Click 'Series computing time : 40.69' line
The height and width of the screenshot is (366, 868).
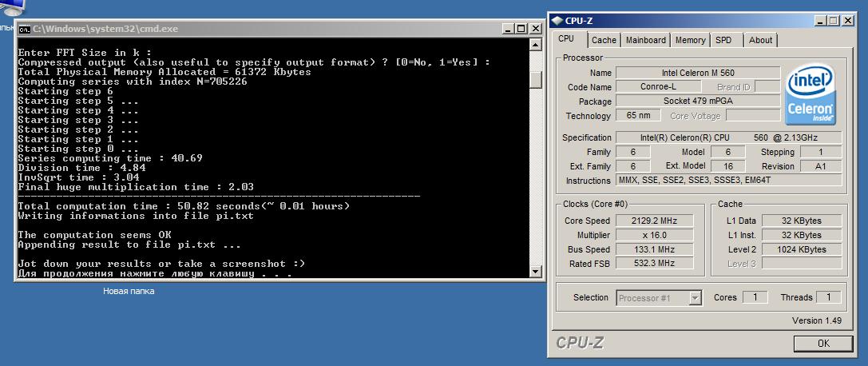(x=110, y=158)
